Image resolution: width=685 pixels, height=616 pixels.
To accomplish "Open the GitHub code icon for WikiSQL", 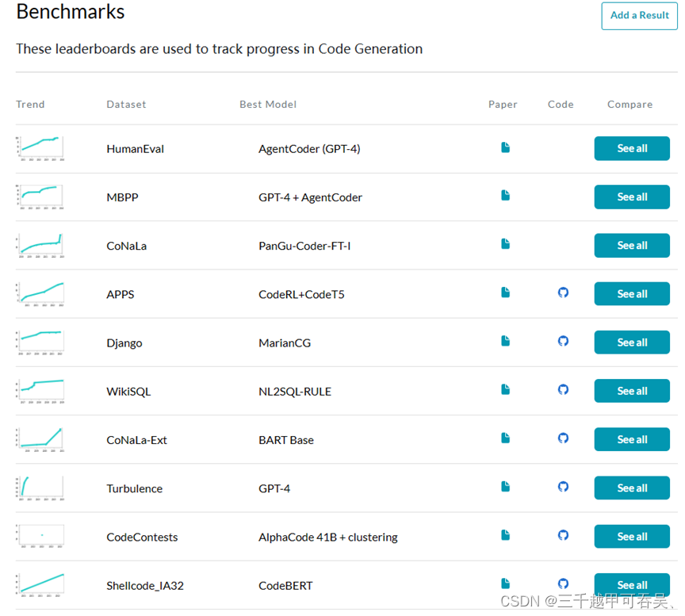I will (x=563, y=389).
